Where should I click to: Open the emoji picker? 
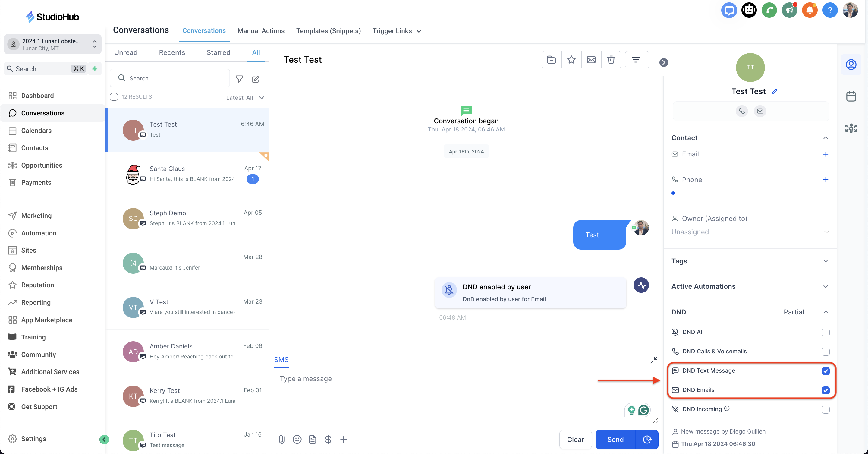point(297,439)
